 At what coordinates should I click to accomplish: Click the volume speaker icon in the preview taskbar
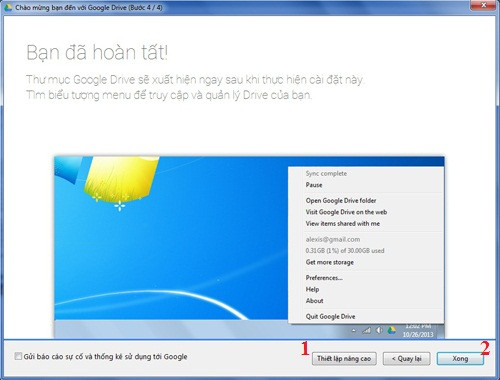click(379, 330)
